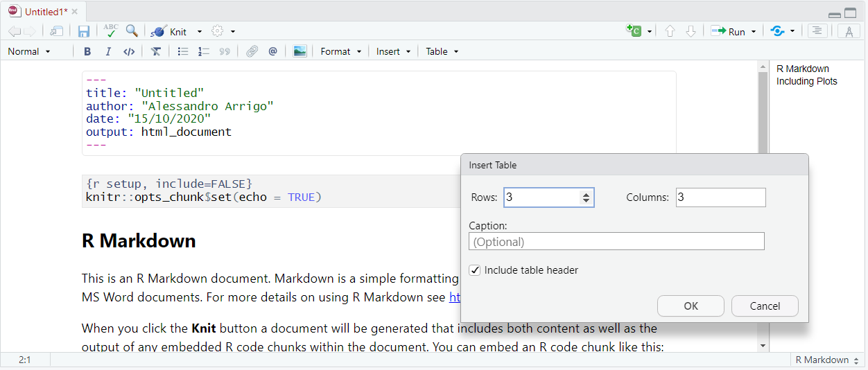The height and width of the screenshot is (370, 868).
Task: Run the ABC spell check
Action: (111, 30)
